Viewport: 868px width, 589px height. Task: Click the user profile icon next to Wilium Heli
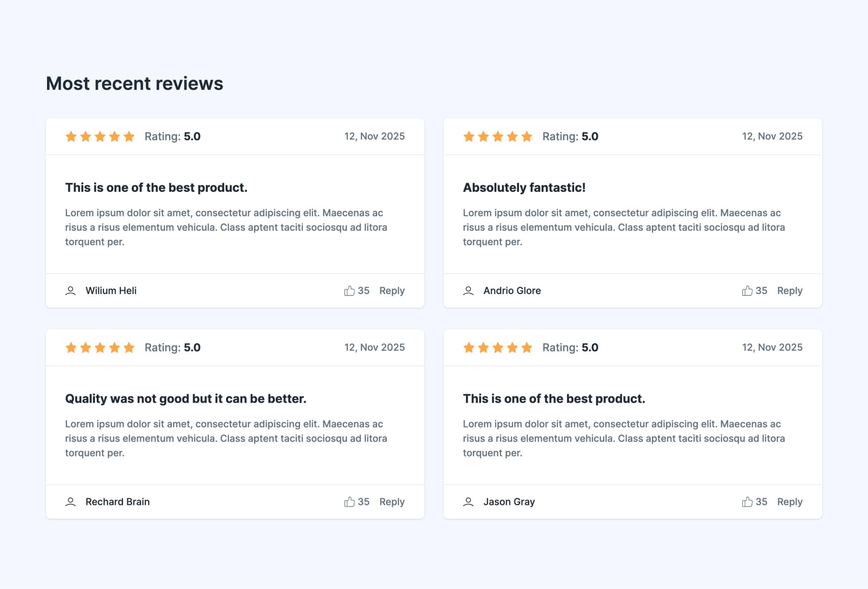coord(71,290)
